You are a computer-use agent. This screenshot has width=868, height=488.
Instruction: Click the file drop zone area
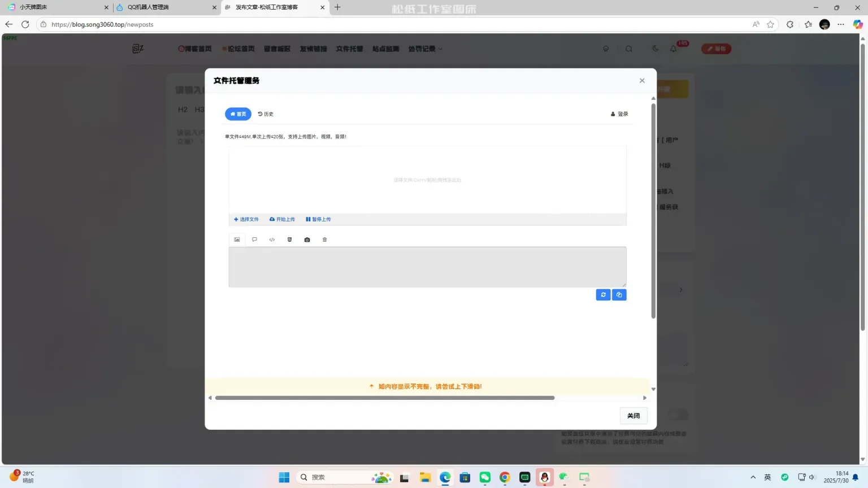point(427,180)
